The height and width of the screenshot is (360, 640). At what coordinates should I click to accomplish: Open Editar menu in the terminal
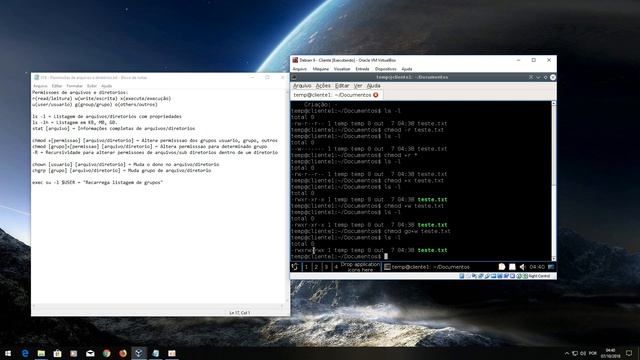(342, 86)
